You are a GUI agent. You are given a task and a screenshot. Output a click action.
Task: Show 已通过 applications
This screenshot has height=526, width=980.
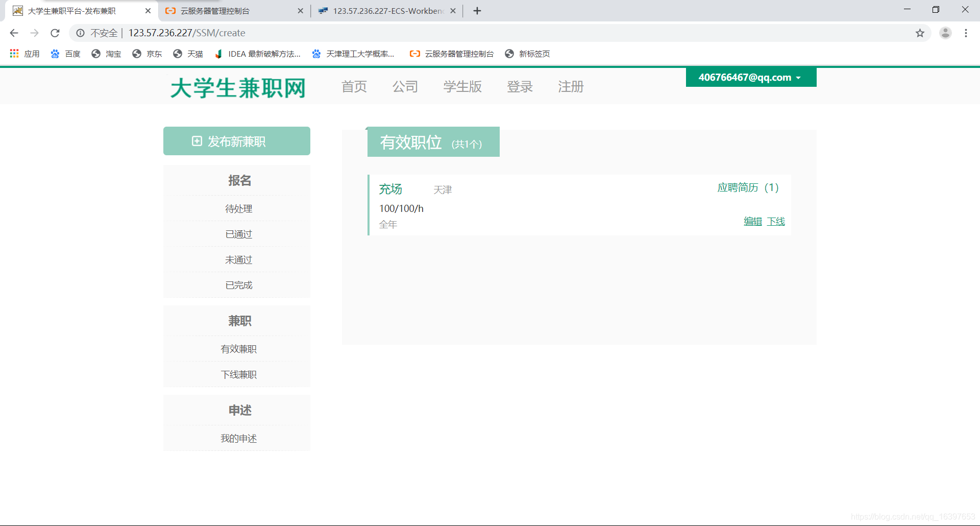(x=239, y=234)
